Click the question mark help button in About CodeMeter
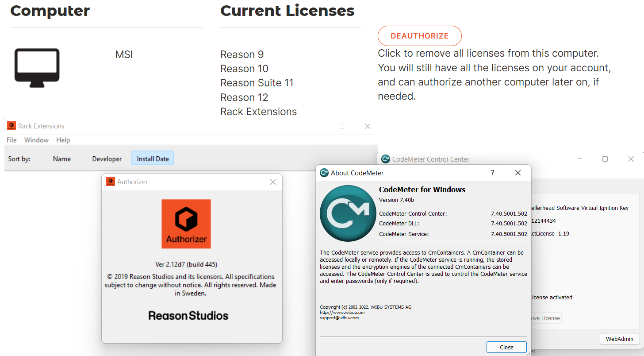This screenshot has width=644, height=356. [493, 173]
